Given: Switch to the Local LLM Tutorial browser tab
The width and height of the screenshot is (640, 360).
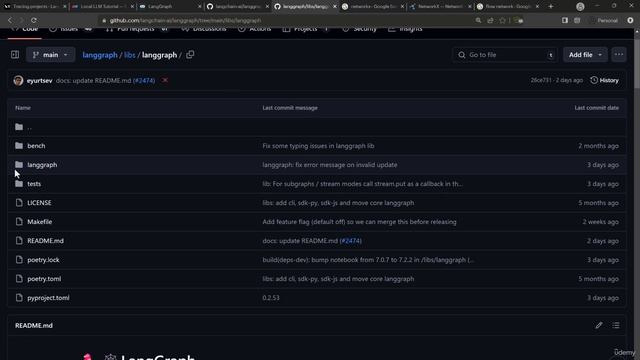Looking at the screenshot, I should coord(102,7).
